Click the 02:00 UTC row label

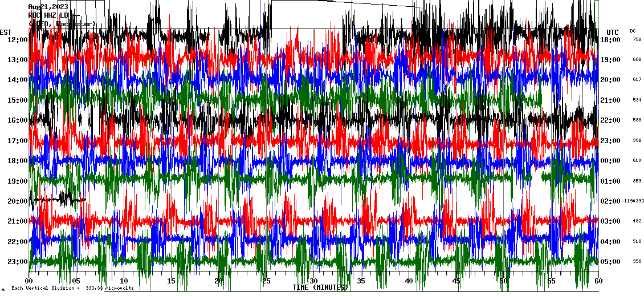611,201
